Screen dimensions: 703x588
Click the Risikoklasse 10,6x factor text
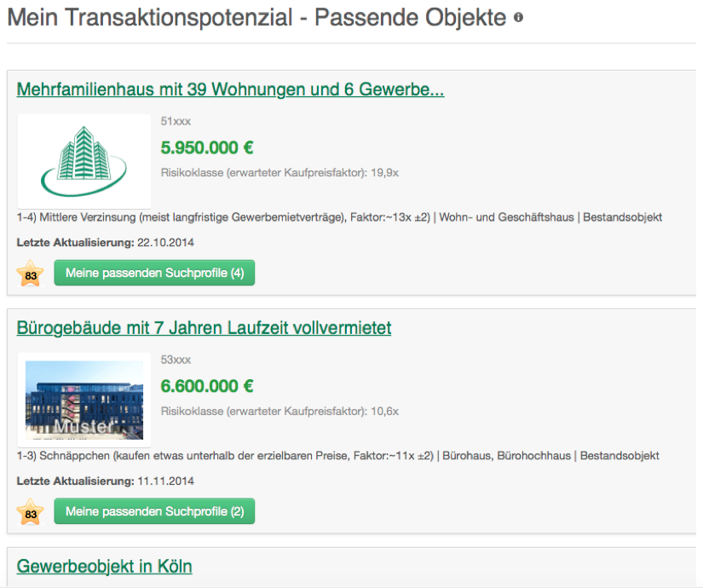pyautogui.click(x=279, y=412)
